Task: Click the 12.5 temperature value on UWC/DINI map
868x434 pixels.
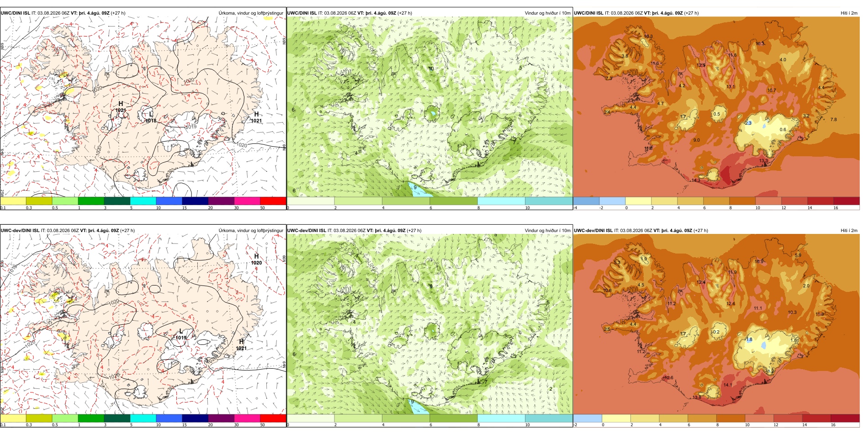Action: [701, 65]
